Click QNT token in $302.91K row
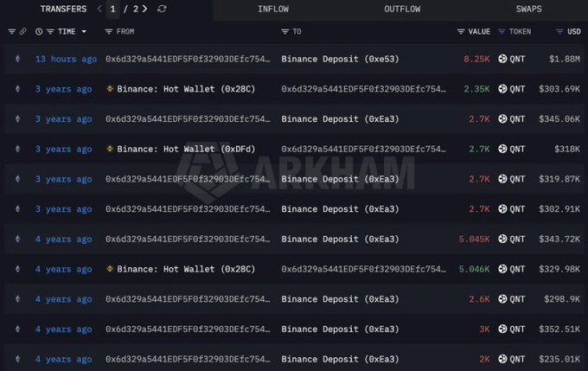The width and height of the screenshot is (588, 371). 512,209
